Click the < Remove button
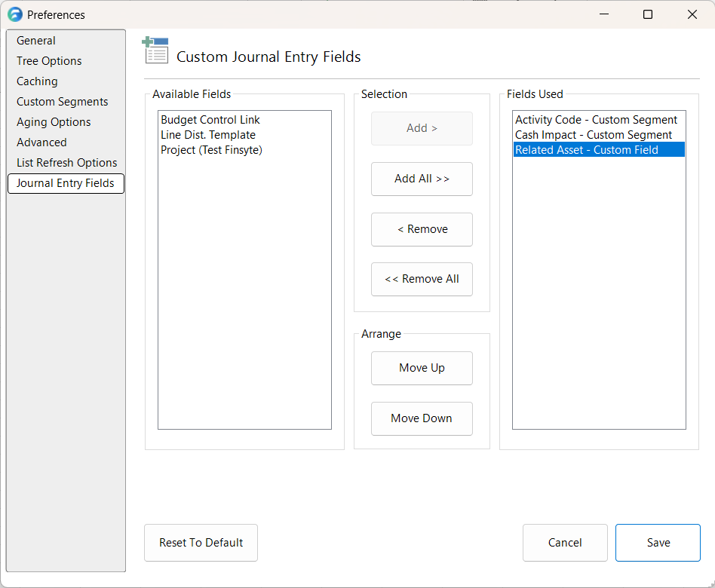 [x=422, y=229]
